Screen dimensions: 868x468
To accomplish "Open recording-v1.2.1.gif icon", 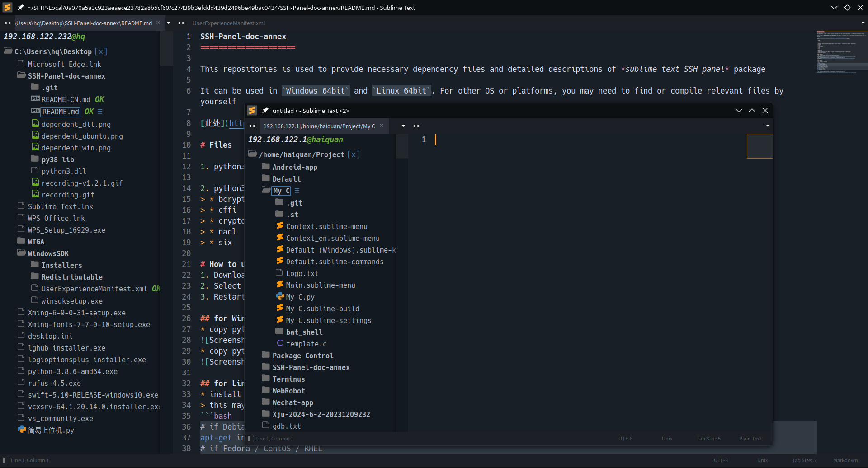I will 35,182.
